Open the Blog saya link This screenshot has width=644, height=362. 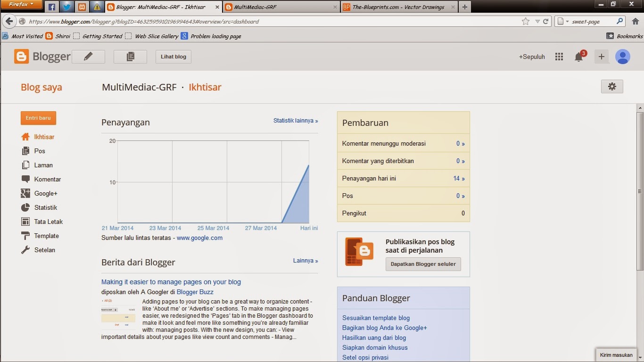click(x=41, y=87)
